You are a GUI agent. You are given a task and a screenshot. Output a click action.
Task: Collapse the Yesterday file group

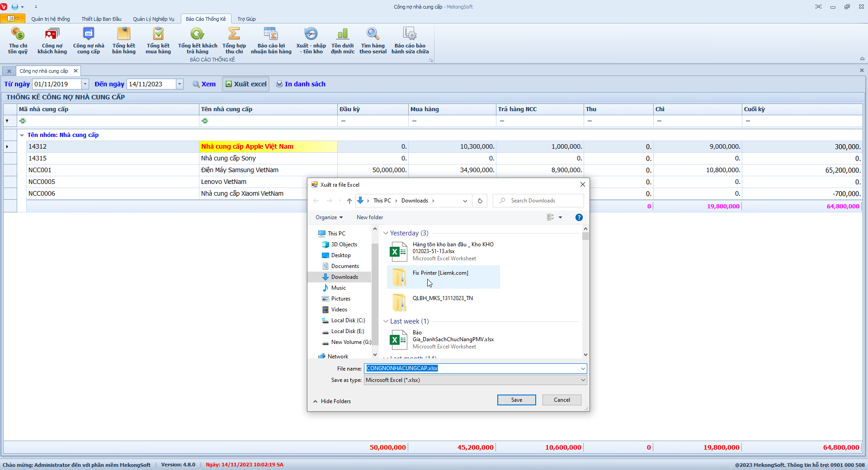[x=386, y=233]
